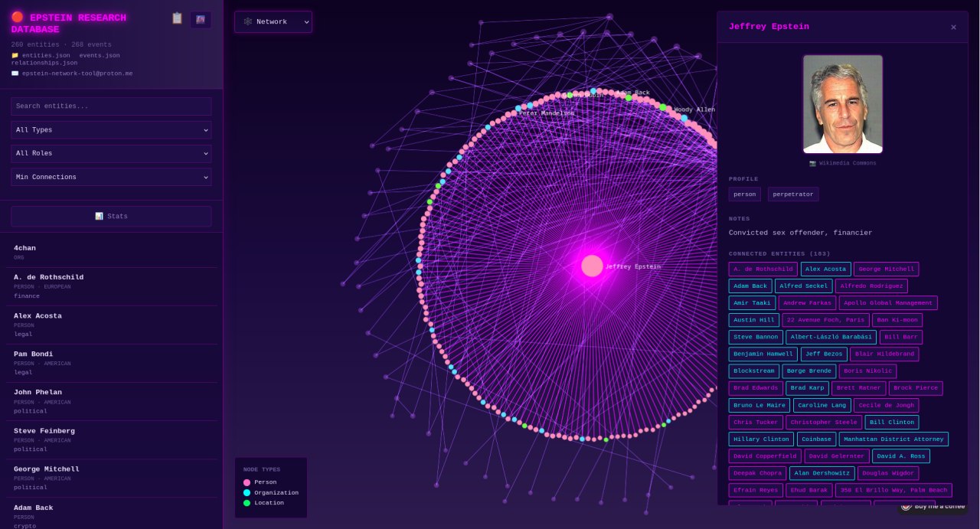Click the Peter Mandelson node label
This screenshot has height=529, width=980.
[x=546, y=113]
